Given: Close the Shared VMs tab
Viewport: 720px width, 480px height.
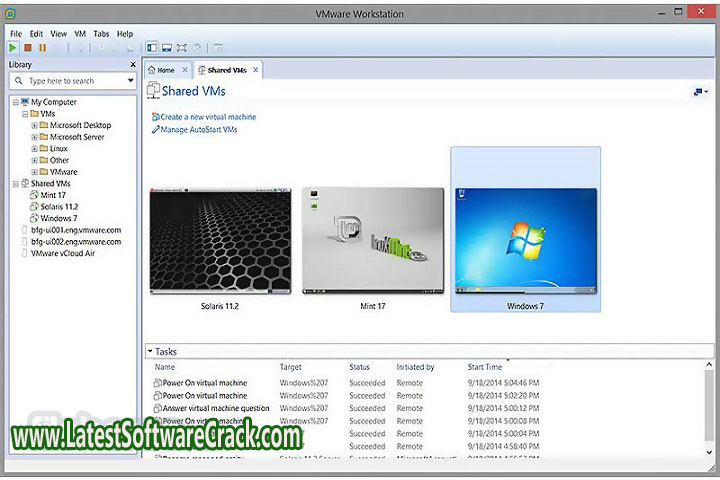Looking at the screenshot, I should 256,70.
